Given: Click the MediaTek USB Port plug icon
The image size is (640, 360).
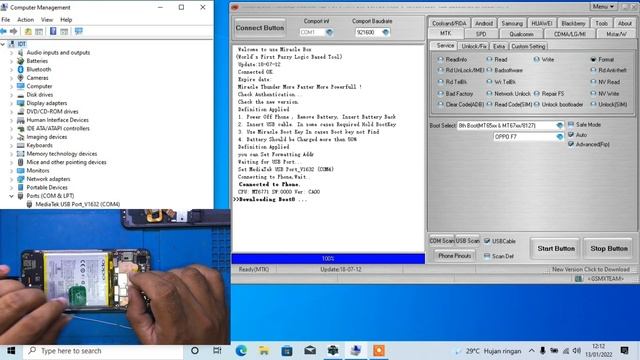Looking at the screenshot, I should [29, 204].
